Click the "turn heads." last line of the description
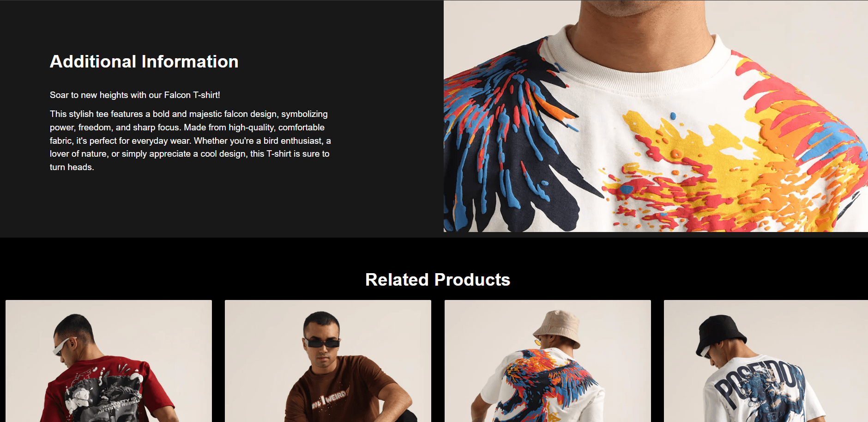Viewport: 868px width, 422px height. tap(72, 167)
